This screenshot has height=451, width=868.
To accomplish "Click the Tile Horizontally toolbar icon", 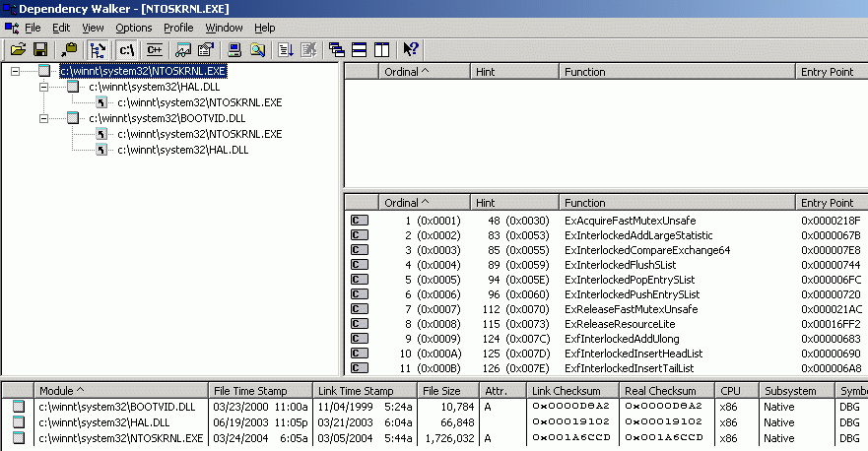I will (x=360, y=50).
